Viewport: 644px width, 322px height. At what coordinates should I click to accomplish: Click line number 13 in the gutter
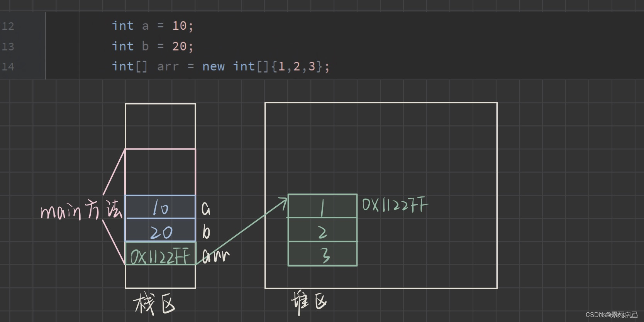point(8,47)
